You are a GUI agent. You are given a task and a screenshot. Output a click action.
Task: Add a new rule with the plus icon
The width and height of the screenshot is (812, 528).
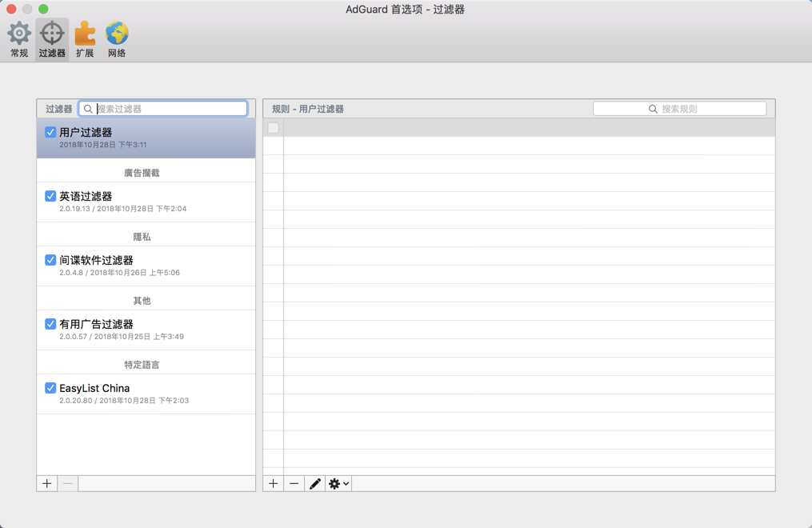[x=273, y=483]
